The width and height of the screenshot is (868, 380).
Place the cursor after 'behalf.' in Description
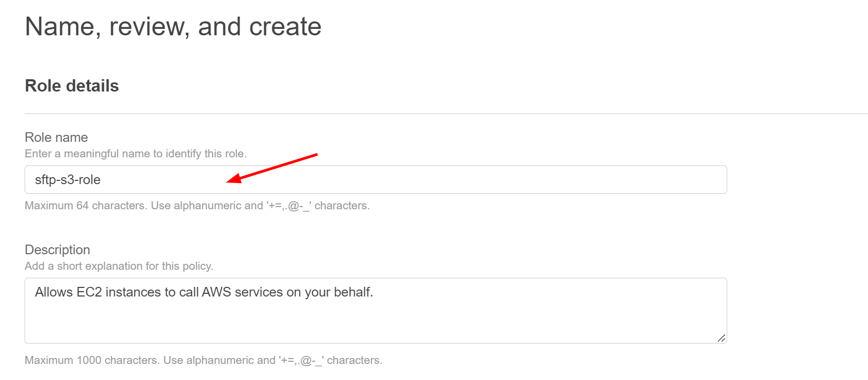(x=374, y=292)
